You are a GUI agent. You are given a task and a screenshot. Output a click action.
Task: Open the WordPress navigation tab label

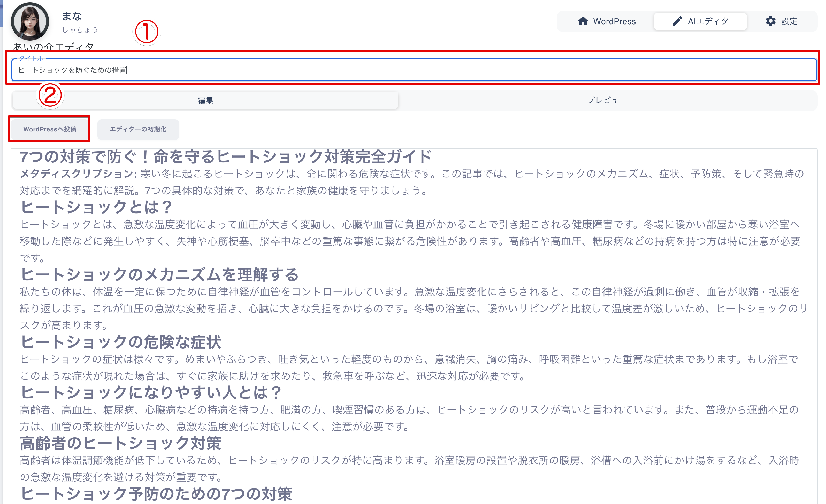point(614,21)
